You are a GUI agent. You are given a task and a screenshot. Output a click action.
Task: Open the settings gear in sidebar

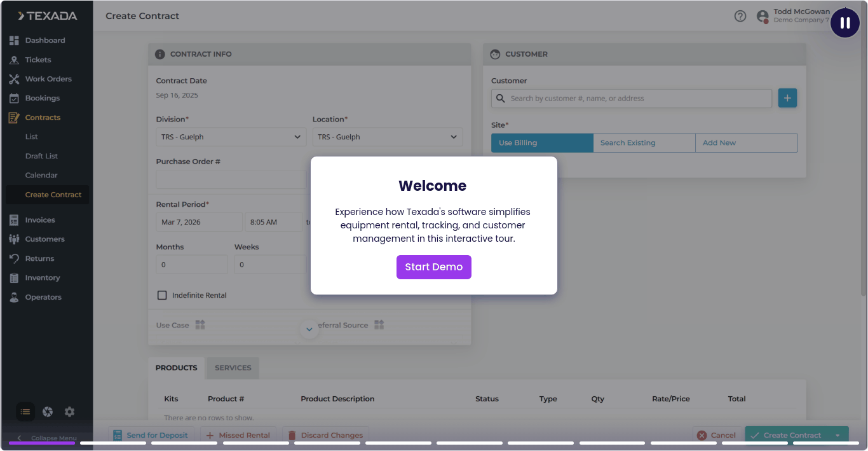coord(69,412)
